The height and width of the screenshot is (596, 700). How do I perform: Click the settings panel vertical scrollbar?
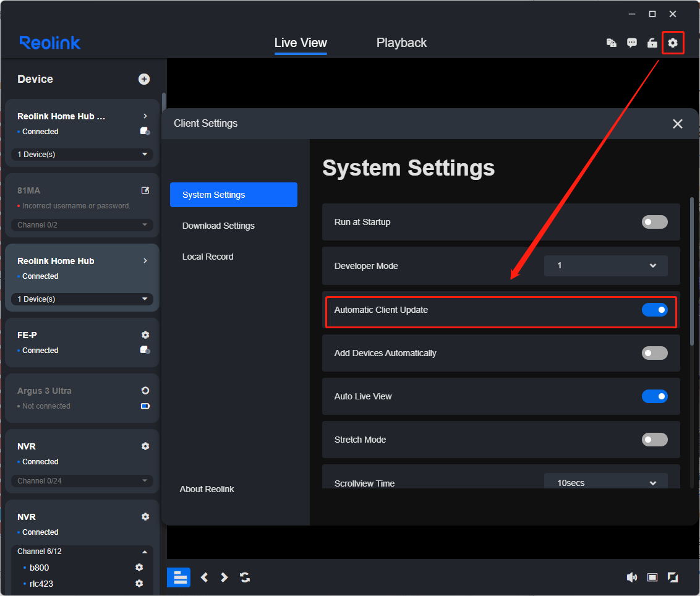[x=692, y=271]
